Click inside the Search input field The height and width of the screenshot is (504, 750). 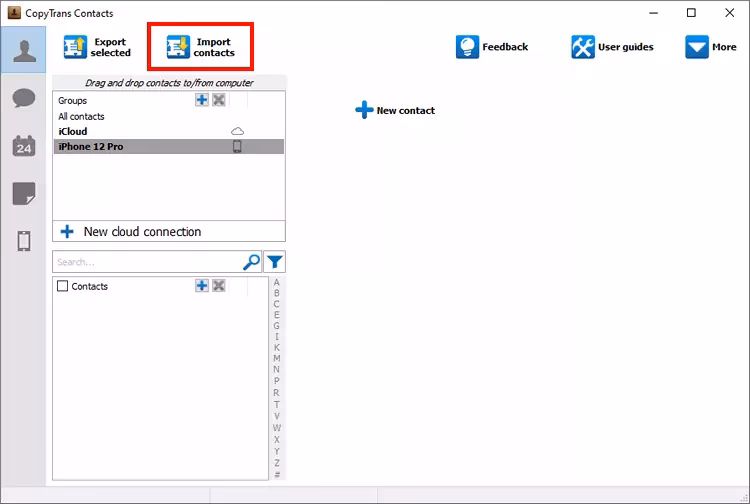145,262
